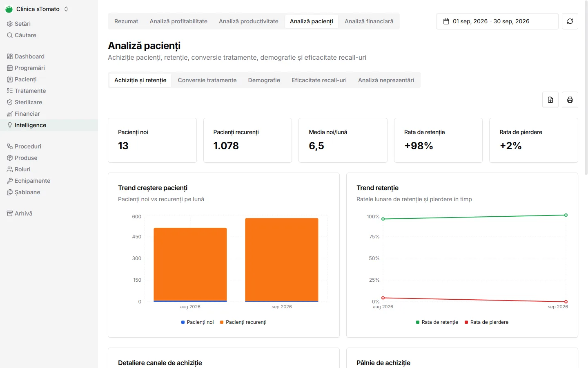Click the orange aug 2026 bar

[x=190, y=264]
